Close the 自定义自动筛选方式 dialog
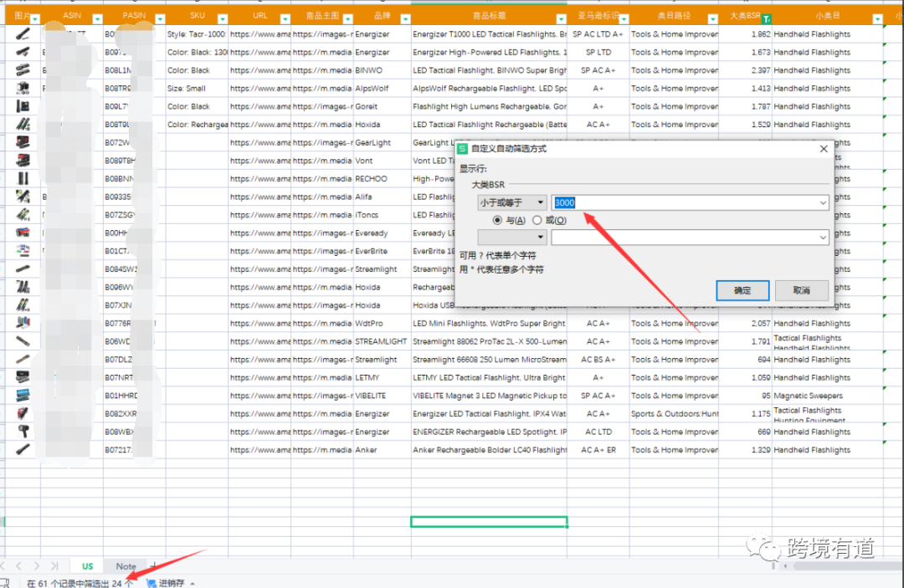This screenshot has width=904, height=588. tap(824, 149)
